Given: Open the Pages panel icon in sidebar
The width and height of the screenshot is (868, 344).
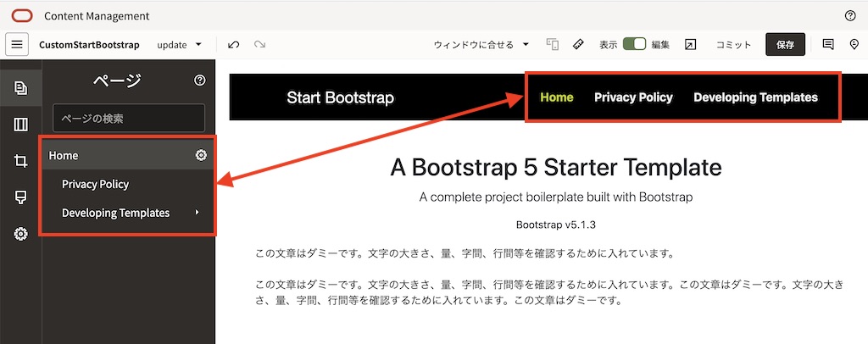Looking at the screenshot, I should coord(21,87).
